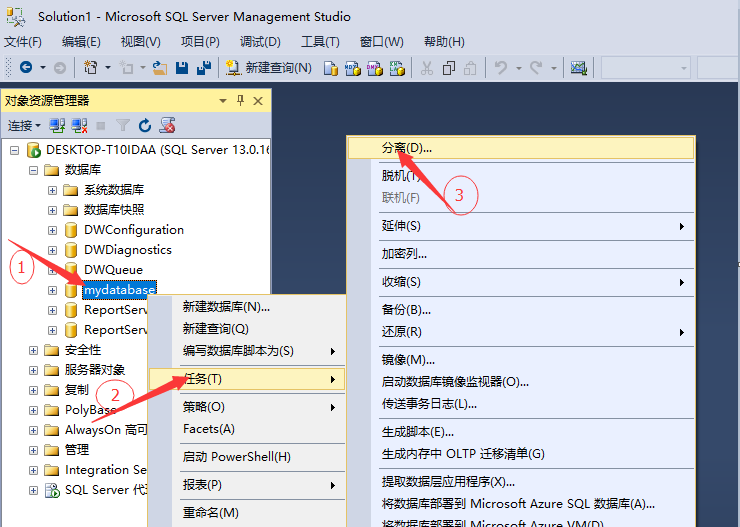Click the 新建查询(N) toolbar button
The image size is (740, 527).
269,68
